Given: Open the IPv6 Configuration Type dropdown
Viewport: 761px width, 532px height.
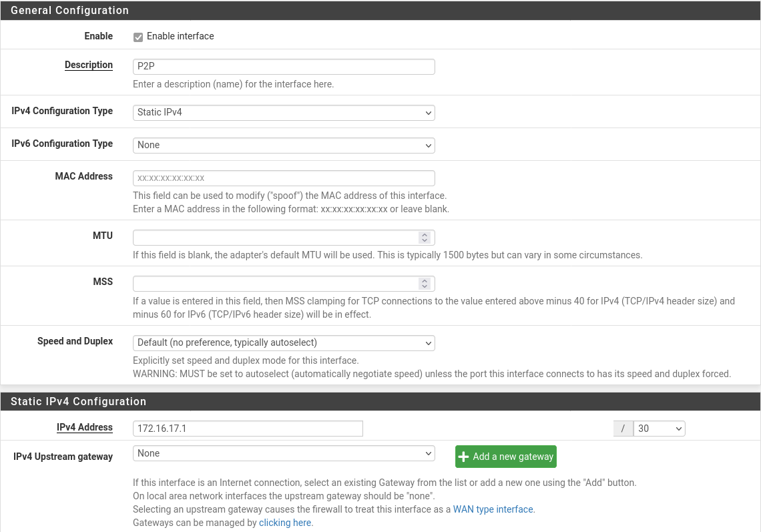Looking at the screenshot, I should point(284,145).
